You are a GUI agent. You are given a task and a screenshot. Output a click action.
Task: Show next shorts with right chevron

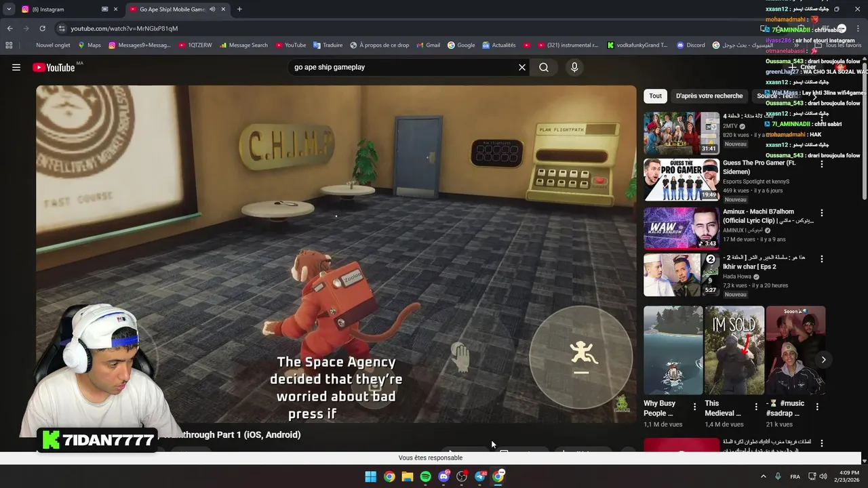[823, 359]
